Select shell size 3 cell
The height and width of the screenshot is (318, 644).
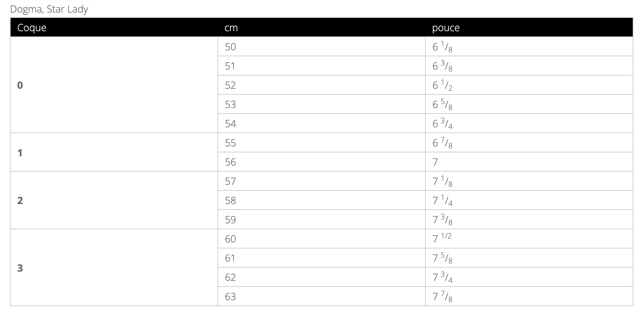click(20, 268)
